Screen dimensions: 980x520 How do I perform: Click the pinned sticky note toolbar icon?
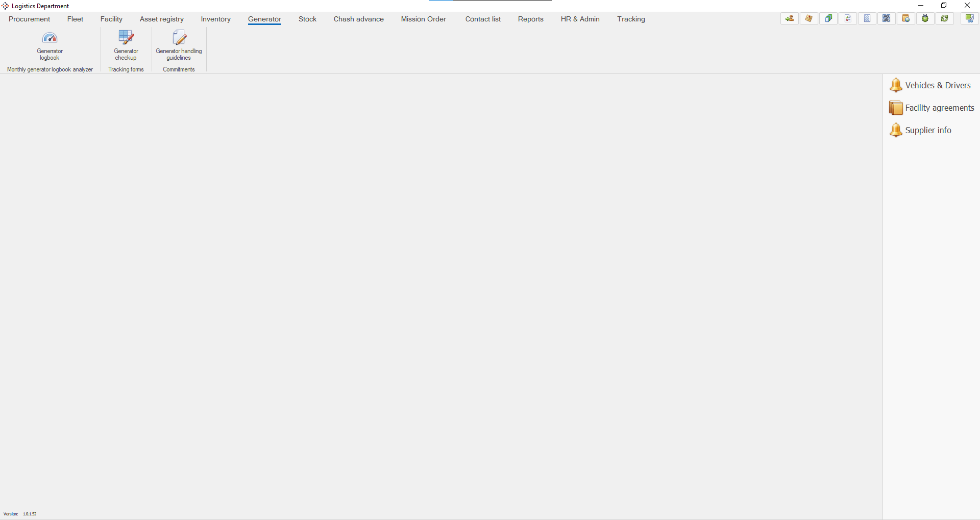click(x=809, y=18)
